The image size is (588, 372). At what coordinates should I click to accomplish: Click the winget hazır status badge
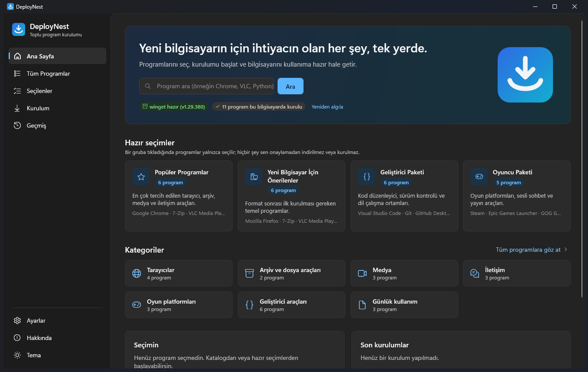point(174,106)
